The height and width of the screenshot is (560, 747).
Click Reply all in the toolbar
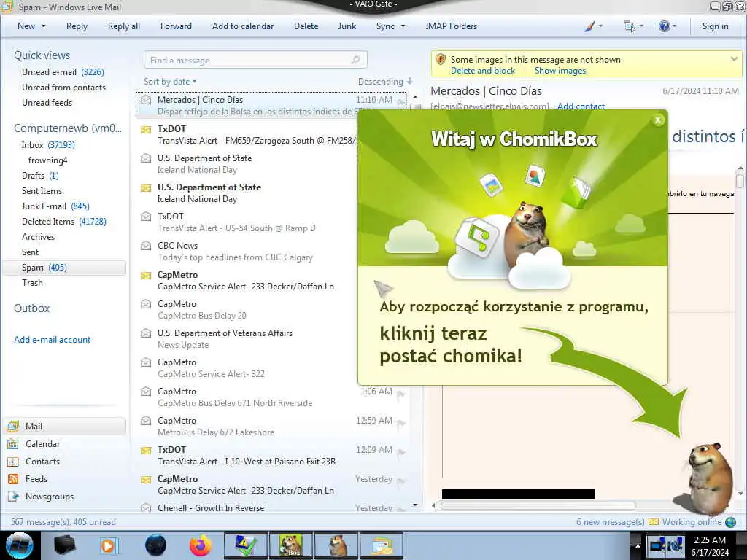(124, 26)
